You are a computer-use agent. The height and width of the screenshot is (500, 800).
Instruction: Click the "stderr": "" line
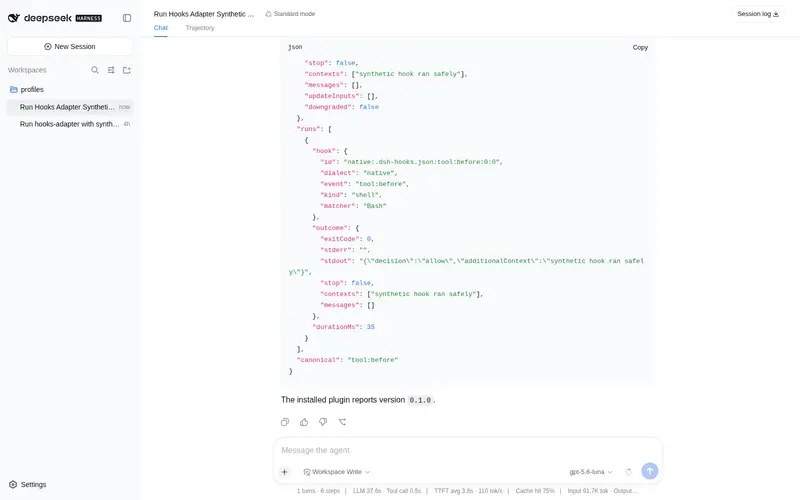tap(345, 250)
